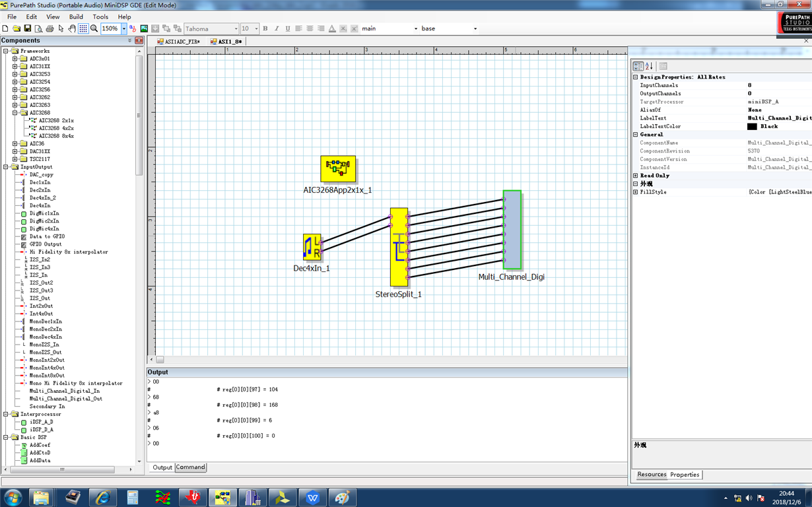Screen dimensions: 812x507
Task: Select Multi_Channel_Digital_In in components tree
Action: click(65, 391)
